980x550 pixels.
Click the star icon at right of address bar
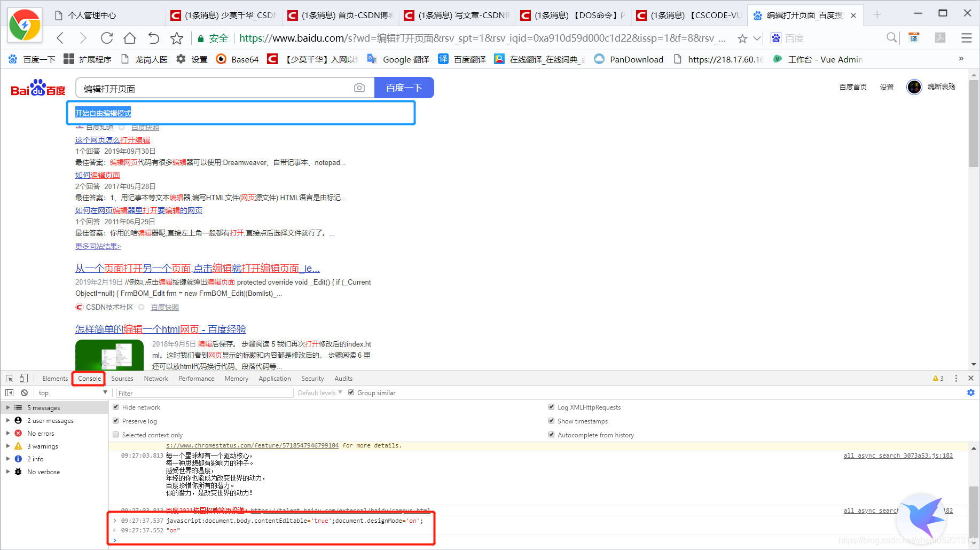click(x=742, y=38)
